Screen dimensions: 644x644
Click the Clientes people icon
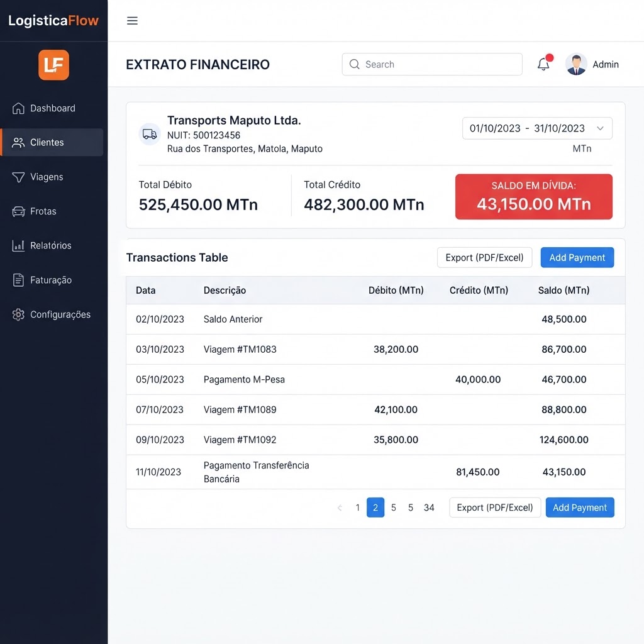(18, 143)
